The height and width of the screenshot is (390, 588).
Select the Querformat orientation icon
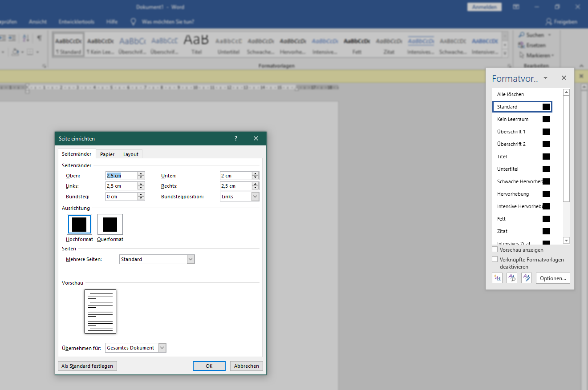coord(110,225)
